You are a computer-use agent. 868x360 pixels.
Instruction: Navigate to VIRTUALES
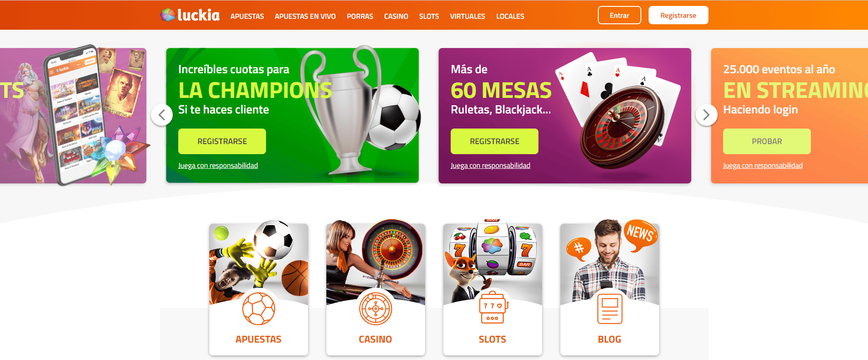pyautogui.click(x=468, y=16)
